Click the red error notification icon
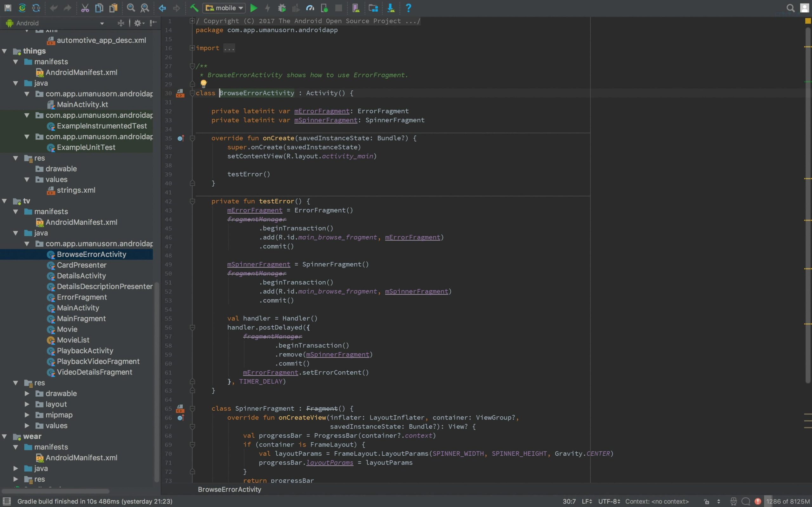The width and height of the screenshot is (812, 507). click(x=758, y=501)
